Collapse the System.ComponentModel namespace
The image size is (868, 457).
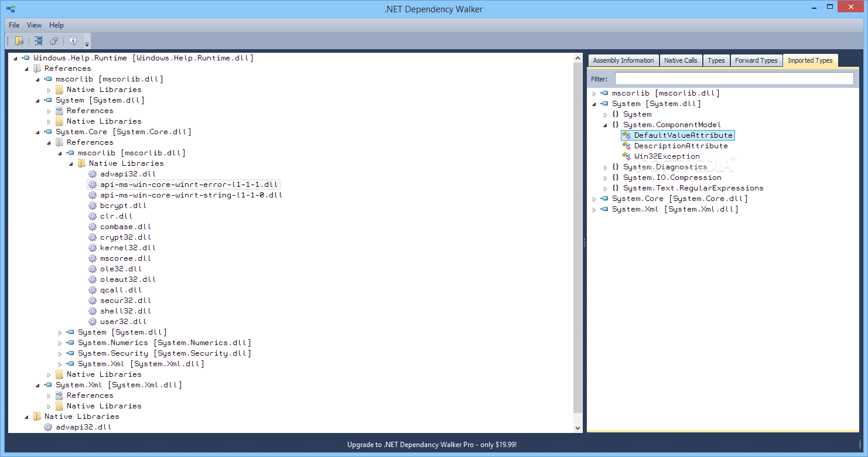[x=605, y=125]
